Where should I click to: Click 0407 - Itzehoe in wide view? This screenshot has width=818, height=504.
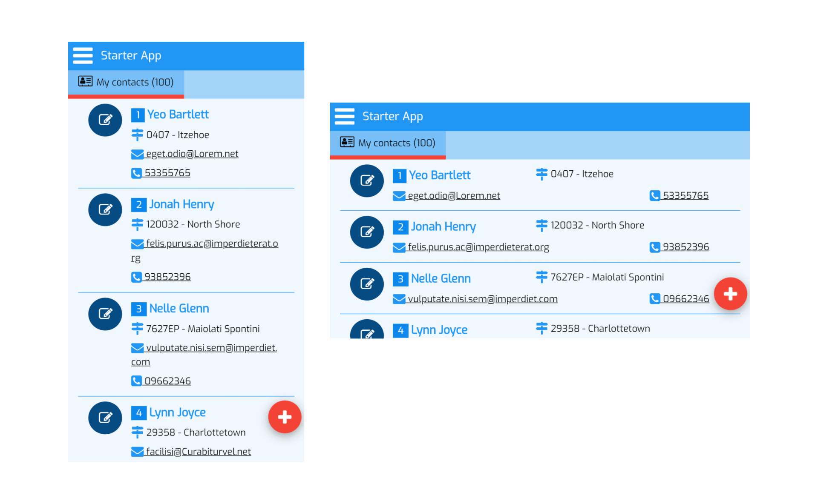click(582, 174)
